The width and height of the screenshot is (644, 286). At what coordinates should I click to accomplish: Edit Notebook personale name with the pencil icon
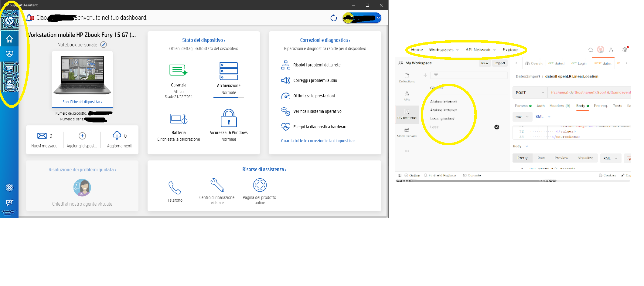pos(104,45)
